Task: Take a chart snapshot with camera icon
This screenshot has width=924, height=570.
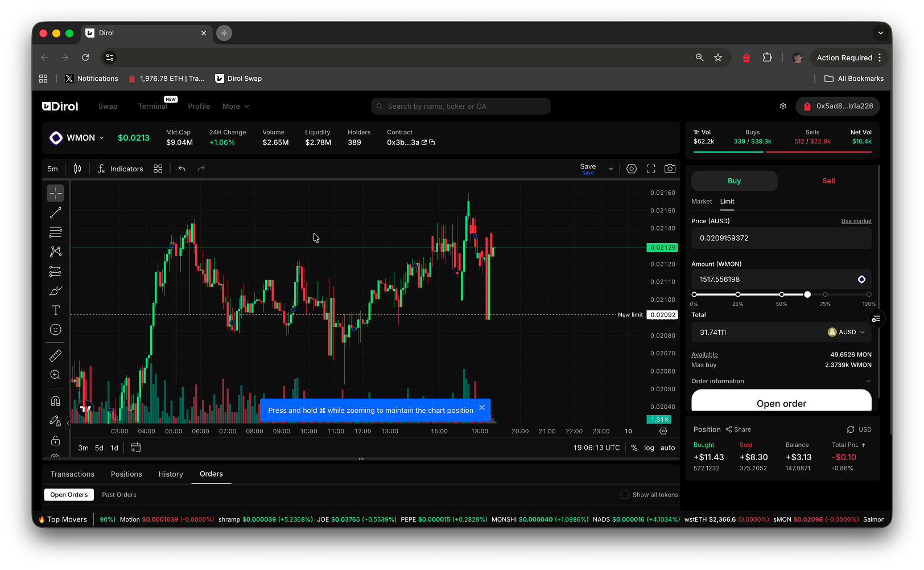Action: tap(670, 169)
